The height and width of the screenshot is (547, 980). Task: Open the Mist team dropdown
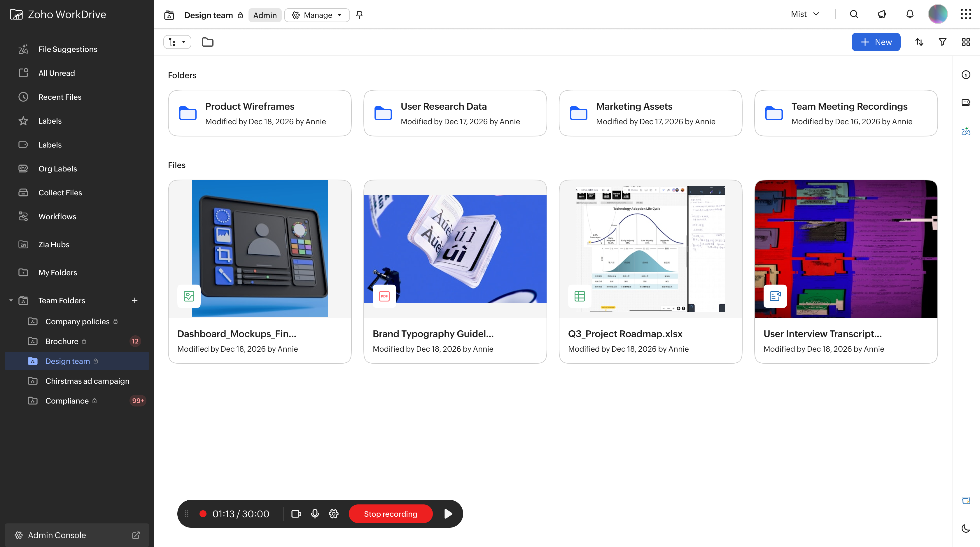point(805,15)
